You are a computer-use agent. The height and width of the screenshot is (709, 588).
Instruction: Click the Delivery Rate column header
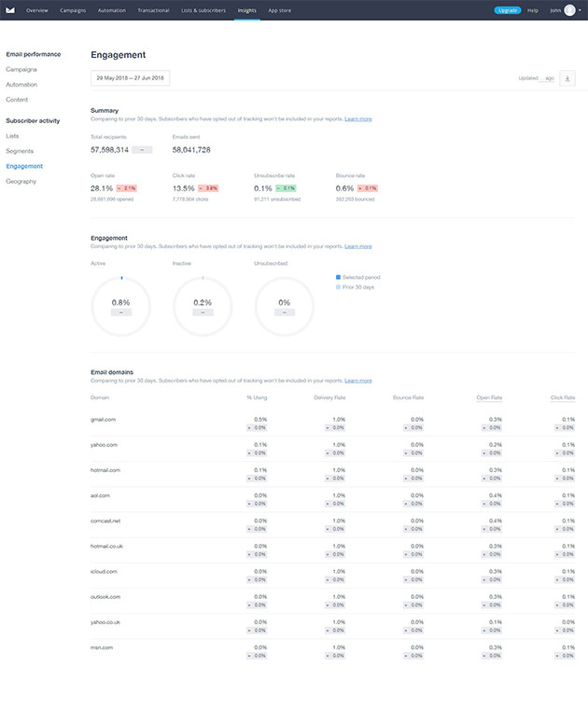coord(329,397)
